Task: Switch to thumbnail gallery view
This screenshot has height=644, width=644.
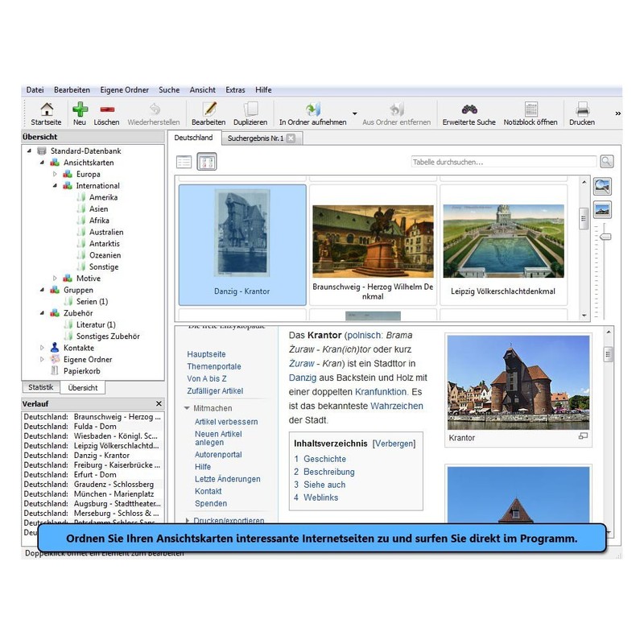Action: [207, 162]
